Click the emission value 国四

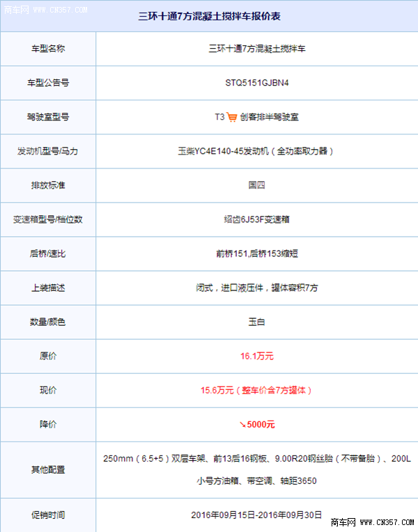coord(256,185)
